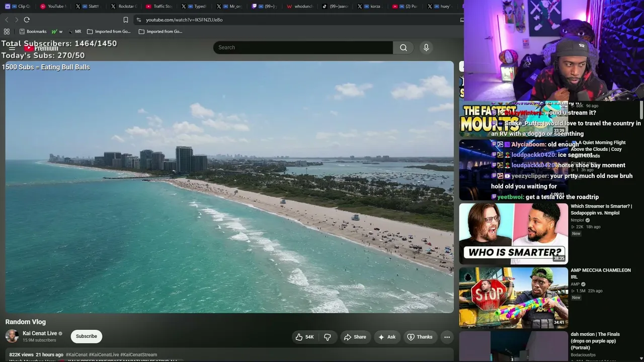Like the Random Vlog video

pos(304,337)
